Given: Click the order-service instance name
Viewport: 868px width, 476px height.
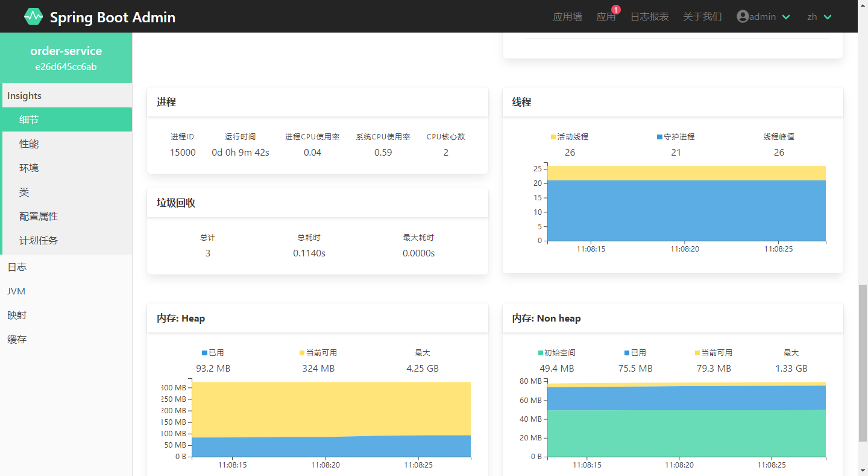Looking at the screenshot, I should click(x=66, y=51).
